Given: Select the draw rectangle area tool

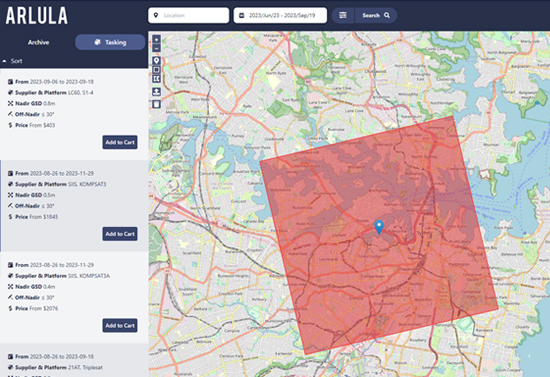Looking at the screenshot, I should pyautogui.click(x=156, y=70).
